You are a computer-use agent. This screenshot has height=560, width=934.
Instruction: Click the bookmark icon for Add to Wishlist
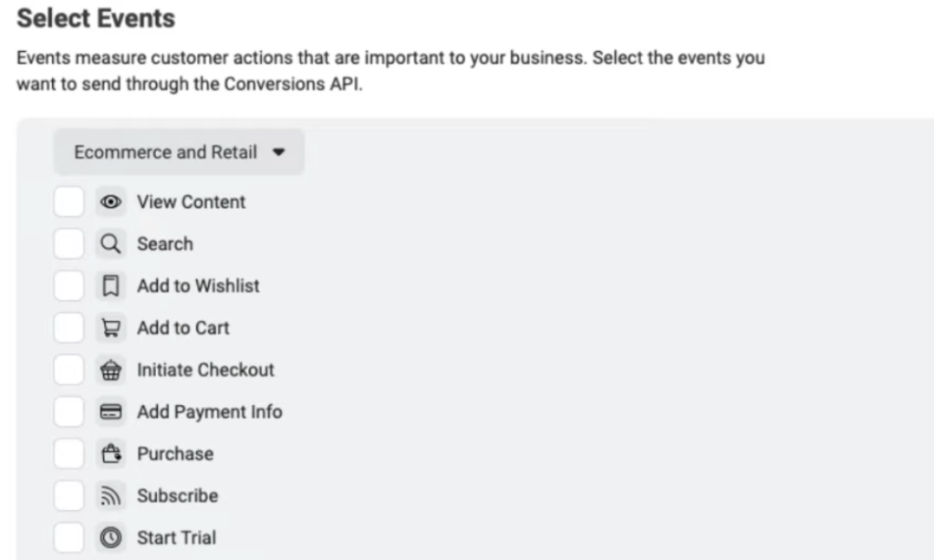coord(110,286)
